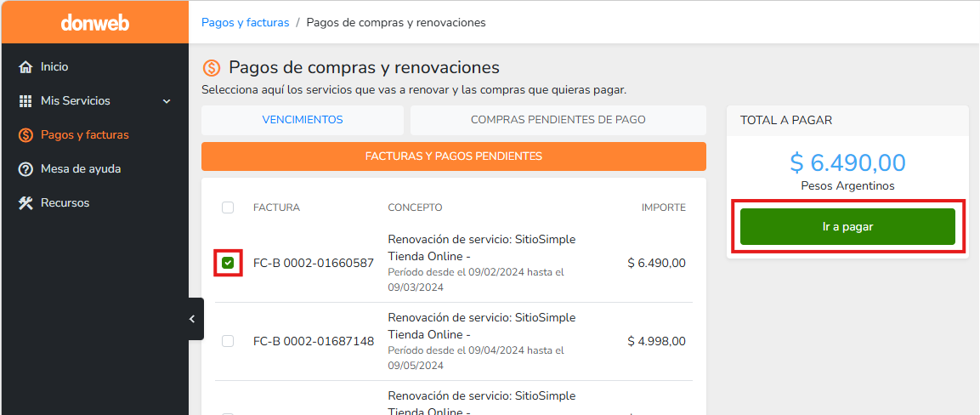
Task: Click the Pagos y facturas dollar icon
Action: (x=25, y=135)
